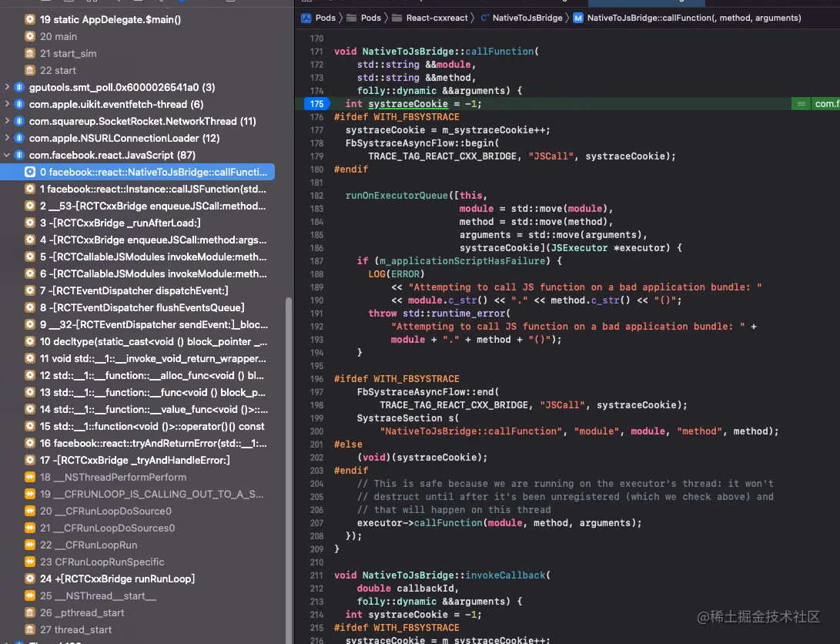
Task: Click thread icon of com.apple.uikit.eventfetch-thread
Action: (19, 104)
